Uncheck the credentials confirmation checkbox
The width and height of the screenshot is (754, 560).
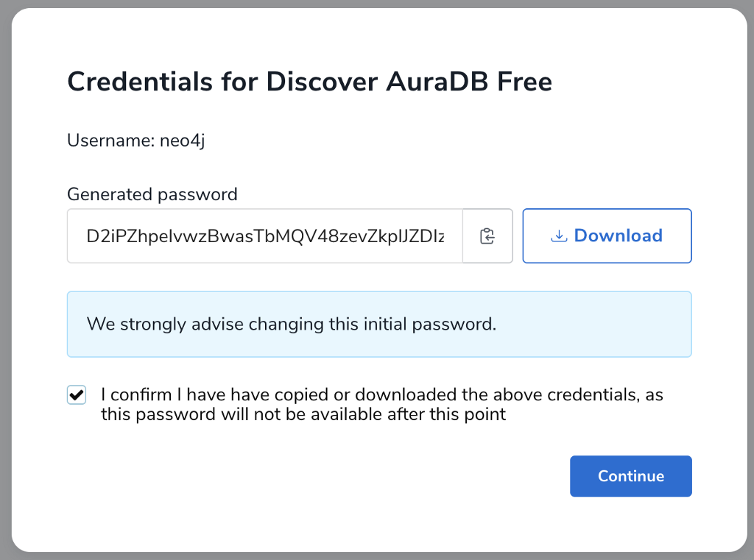77,395
